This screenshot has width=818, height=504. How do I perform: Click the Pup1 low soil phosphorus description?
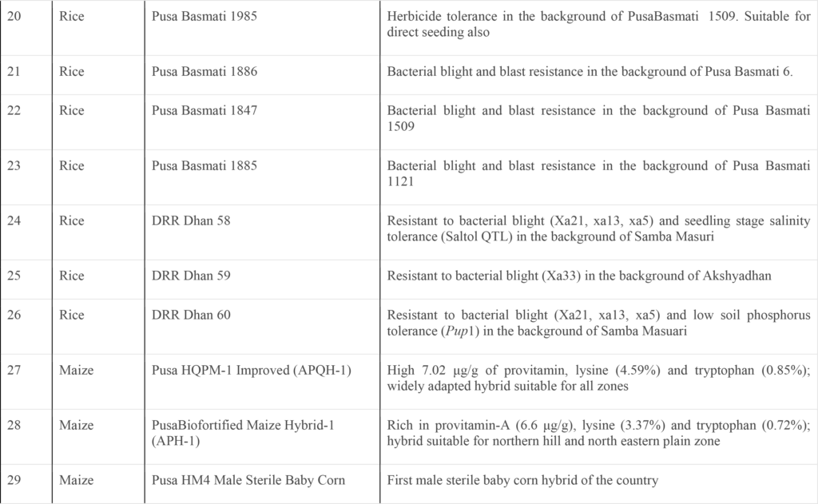pos(598,323)
